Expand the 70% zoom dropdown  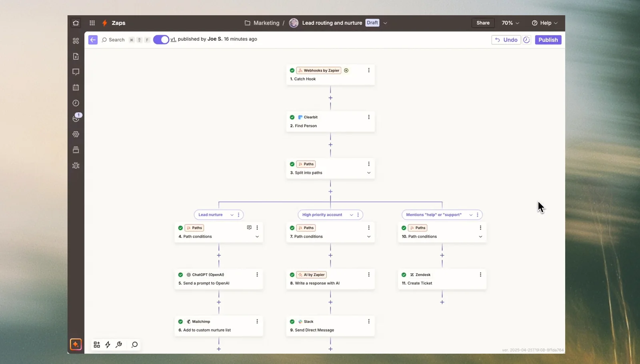click(510, 23)
